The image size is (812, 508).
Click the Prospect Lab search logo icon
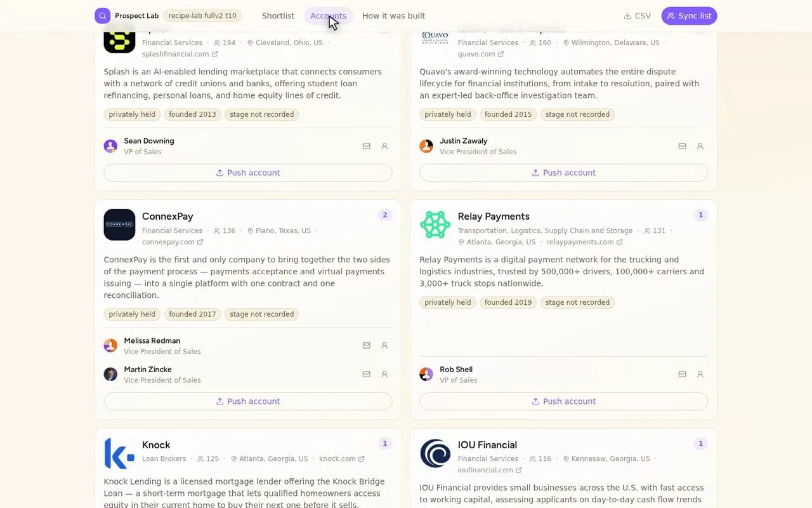point(103,16)
